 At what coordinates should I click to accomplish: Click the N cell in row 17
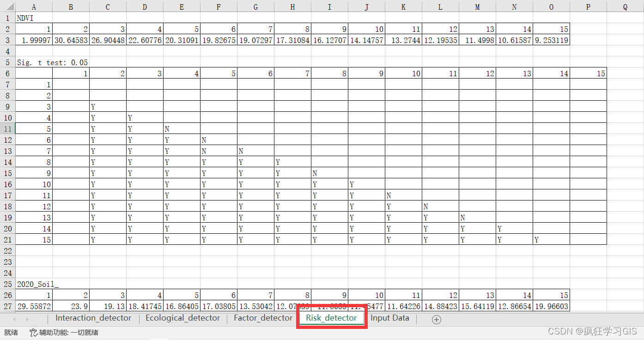[404, 195]
